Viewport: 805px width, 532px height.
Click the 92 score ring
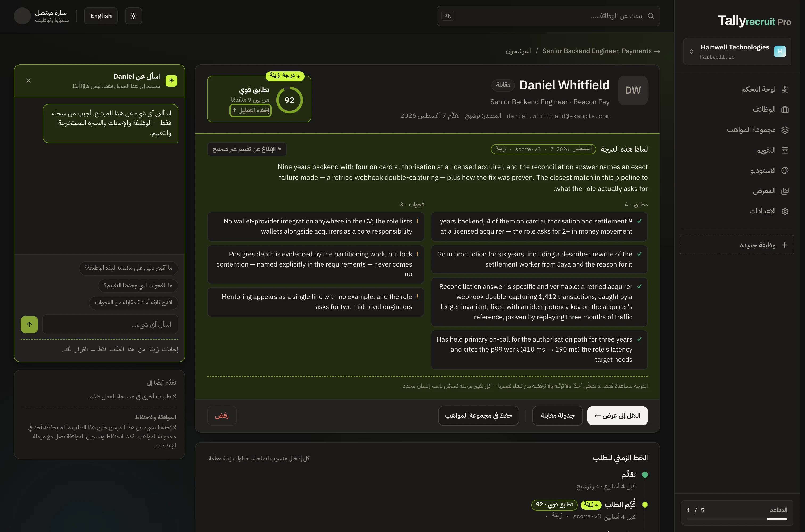pyautogui.click(x=289, y=100)
